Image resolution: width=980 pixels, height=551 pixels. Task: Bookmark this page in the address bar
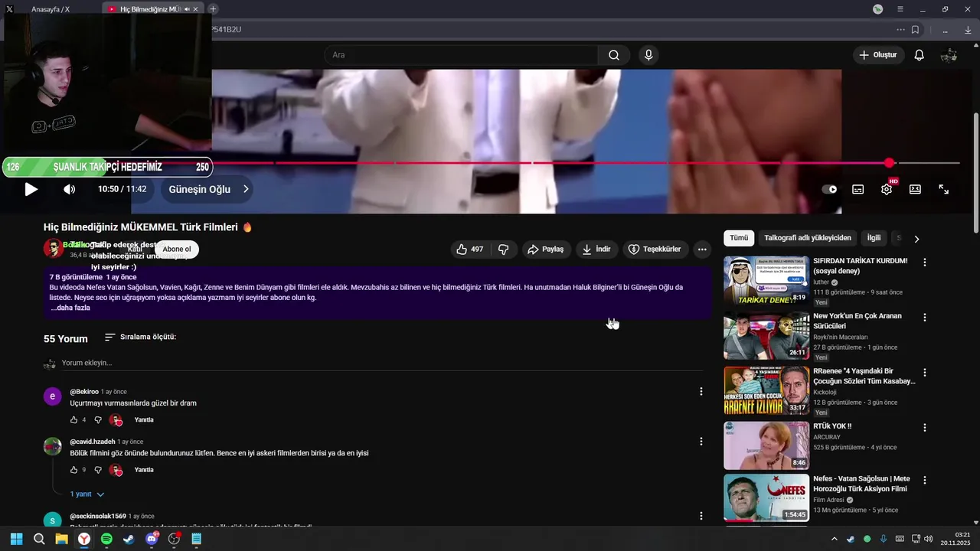coord(915,30)
